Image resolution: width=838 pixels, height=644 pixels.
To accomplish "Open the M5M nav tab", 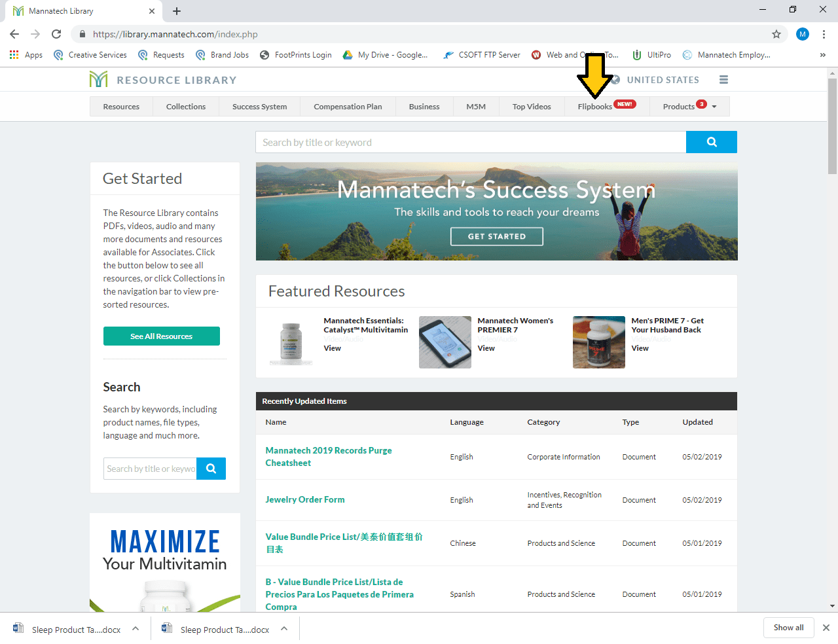I will [476, 107].
